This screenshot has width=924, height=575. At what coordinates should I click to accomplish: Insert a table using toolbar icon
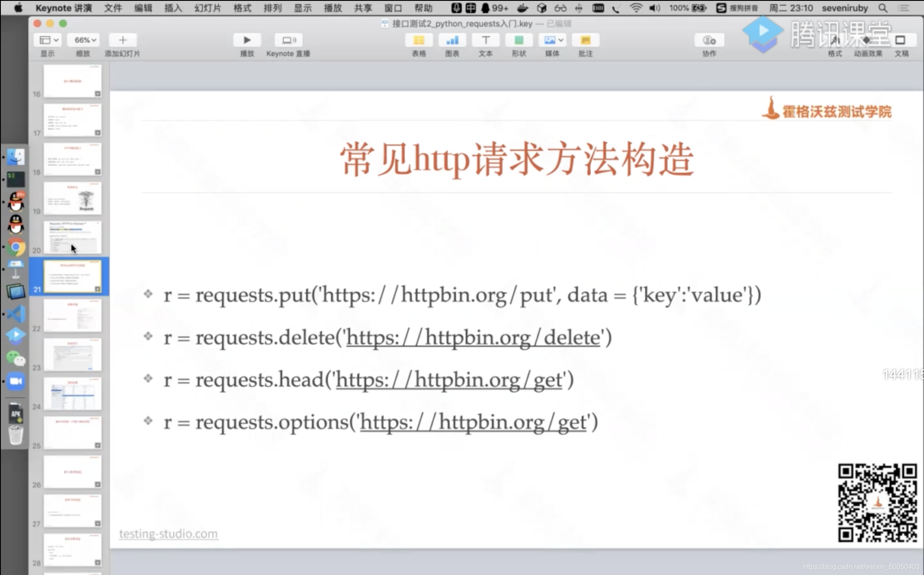tap(418, 40)
